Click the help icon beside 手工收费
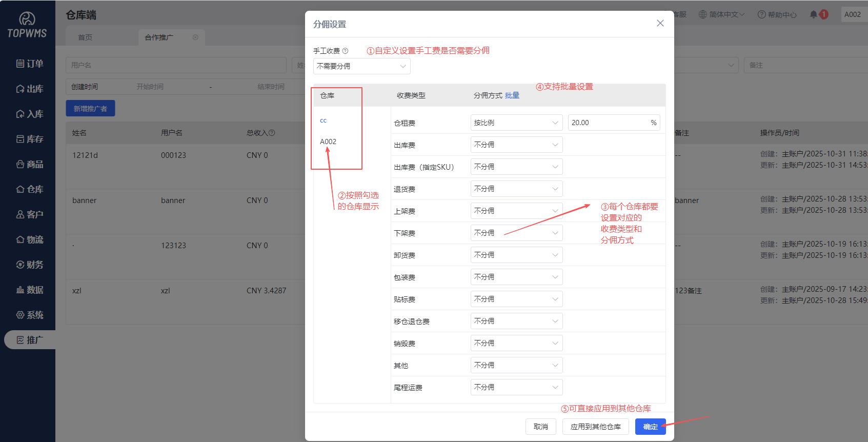Image resolution: width=868 pixels, height=442 pixels. pos(345,51)
